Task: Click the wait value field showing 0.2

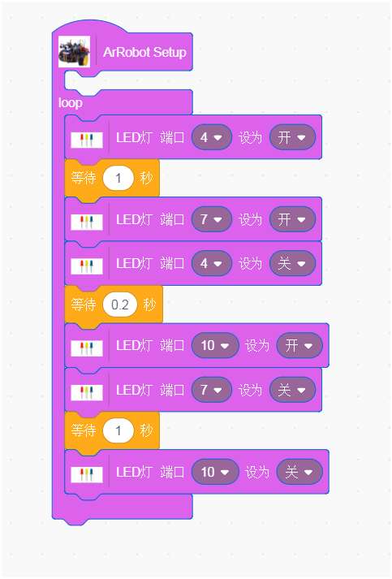Action: 120,305
